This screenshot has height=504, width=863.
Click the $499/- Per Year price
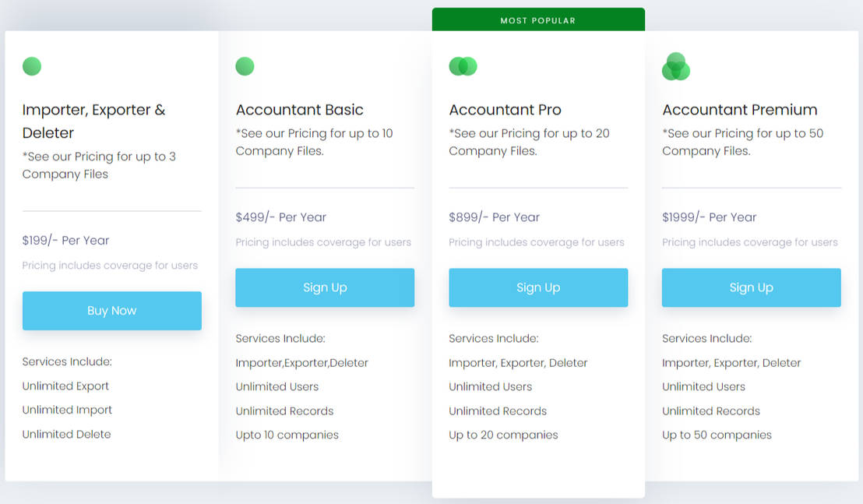(280, 217)
